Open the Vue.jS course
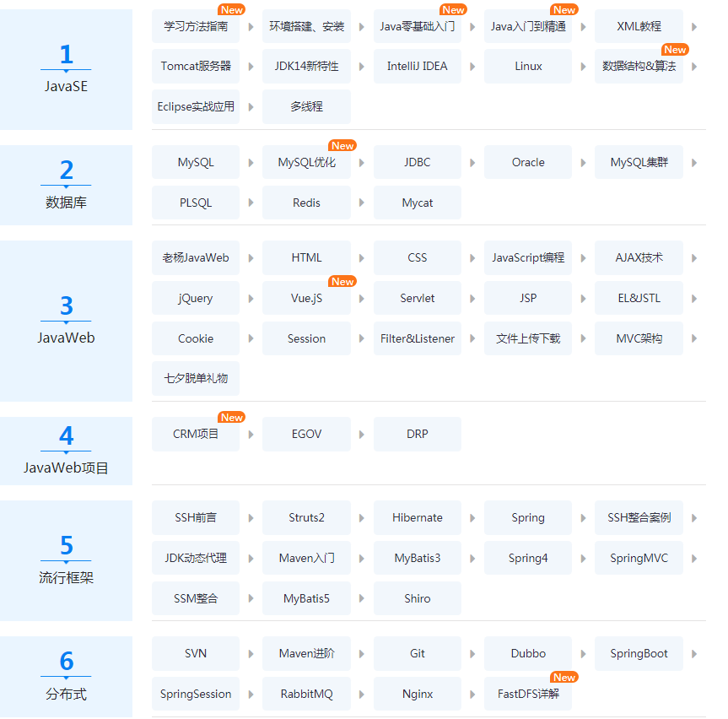Viewport: 728px width, 719px height. coord(306,298)
